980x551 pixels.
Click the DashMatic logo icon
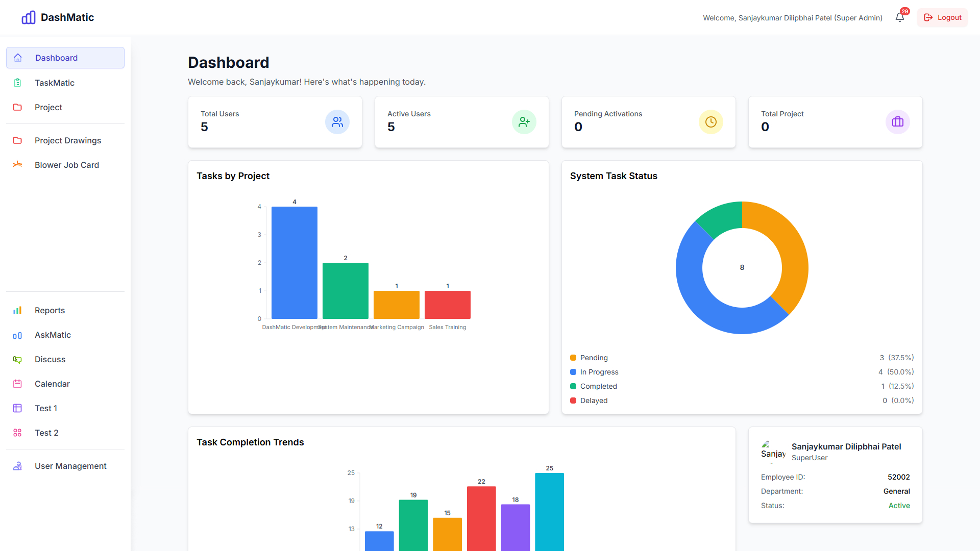(29, 17)
